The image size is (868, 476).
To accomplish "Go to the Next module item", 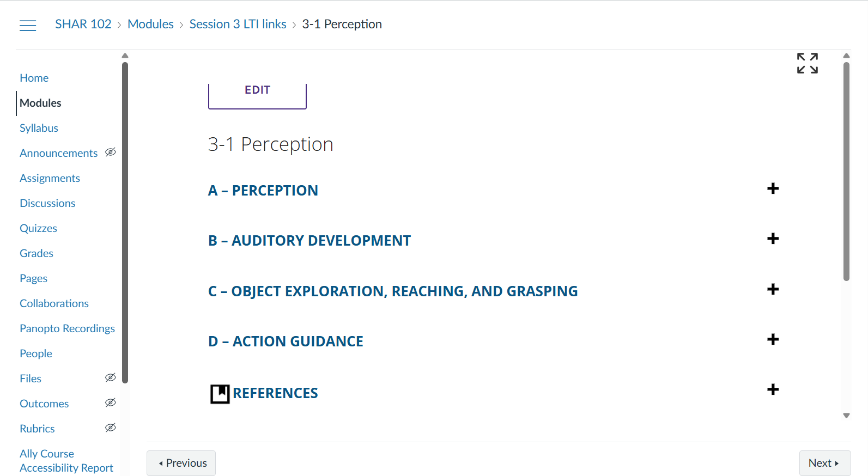I will 824,463.
